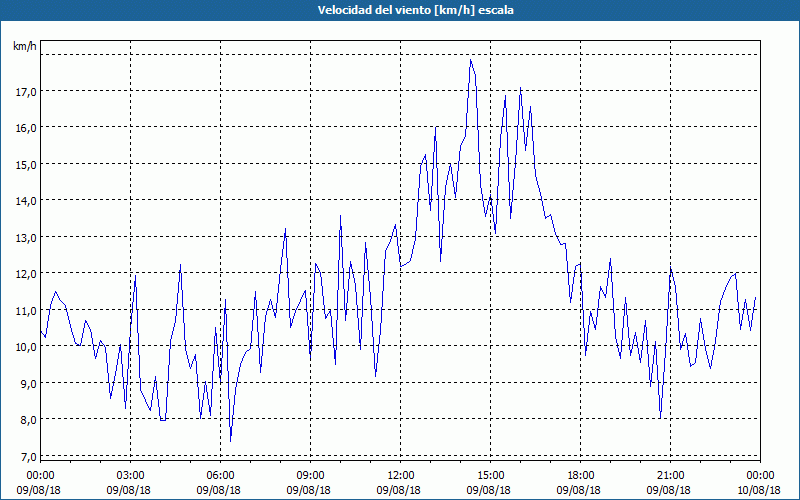Click the '00:00' time label above 09/08/18
The height and width of the screenshot is (500, 800).
(x=40, y=476)
